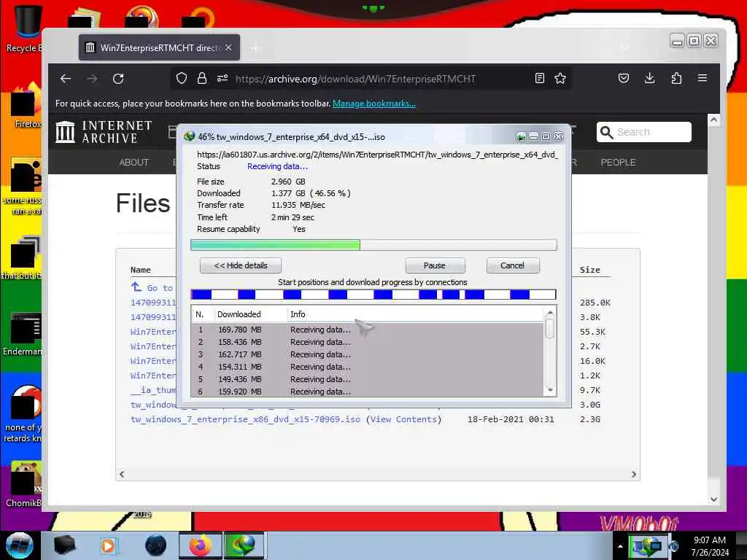Image resolution: width=747 pixels, height=560 pixels.
Task: Open the Enderman desktop icon
Action: point(23,334)
